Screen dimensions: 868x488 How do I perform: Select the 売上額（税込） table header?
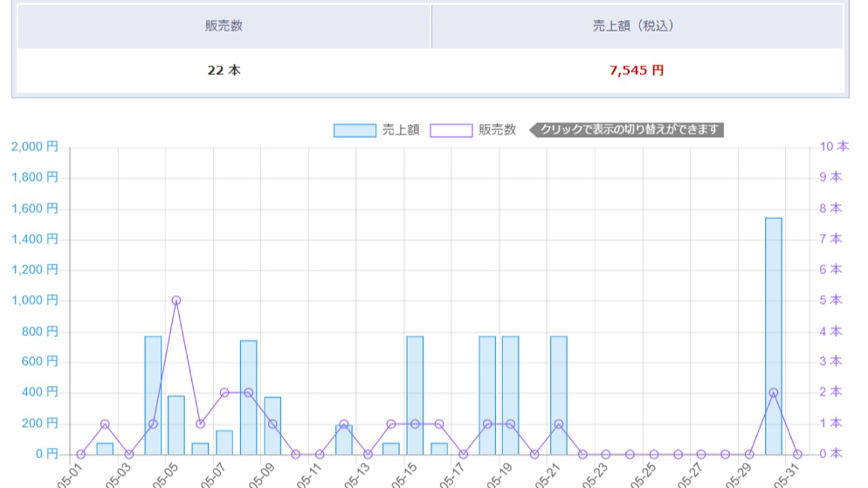pos(637,26)
